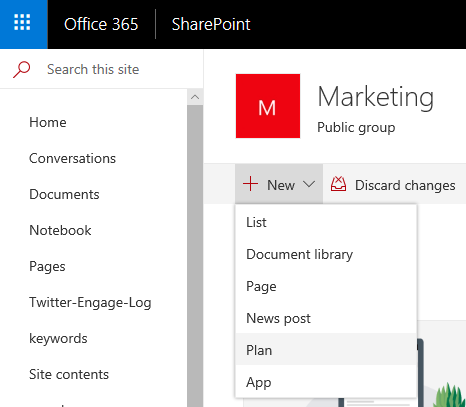Screen dimensions: 466x407
Task: Expand the New dropdown chevron
Action: (x=309, y=184)
